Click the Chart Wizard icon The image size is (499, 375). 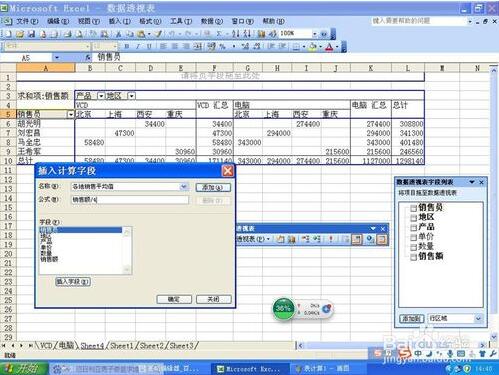[261, 34]
